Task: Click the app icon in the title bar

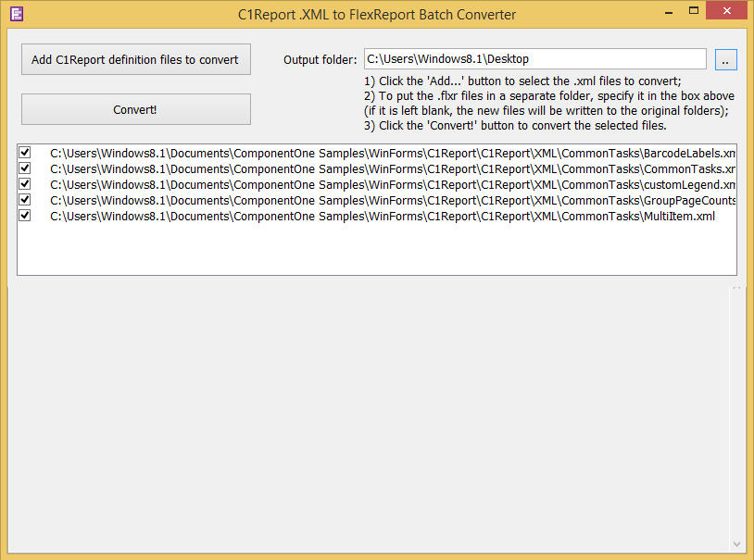Action: pyautogui.click(x=17, y=14)
